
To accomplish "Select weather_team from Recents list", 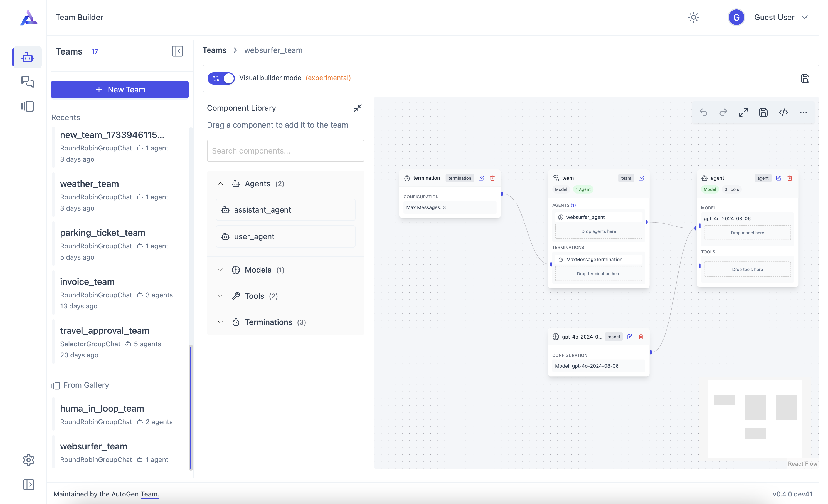I will 90,184.
